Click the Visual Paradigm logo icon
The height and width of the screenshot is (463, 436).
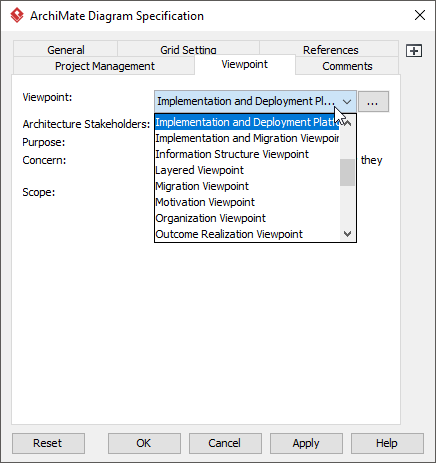pyautogui.click(x=17, y=15)
